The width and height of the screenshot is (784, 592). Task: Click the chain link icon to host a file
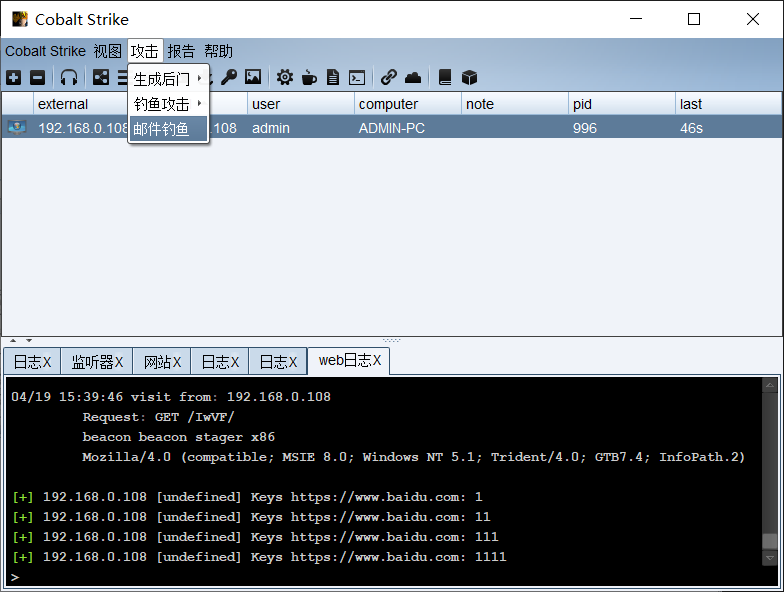(x=389, y=77)
